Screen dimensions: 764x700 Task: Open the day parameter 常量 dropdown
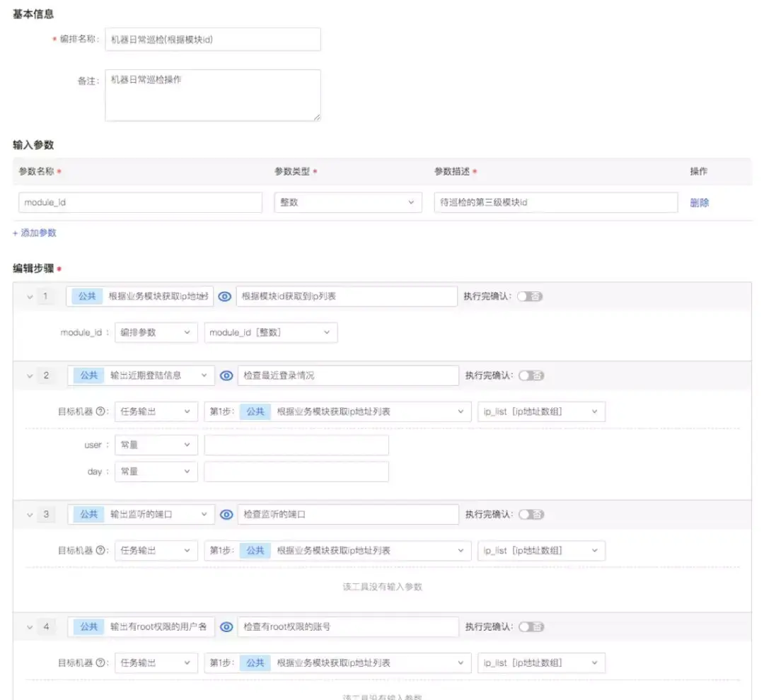[156, 472]
